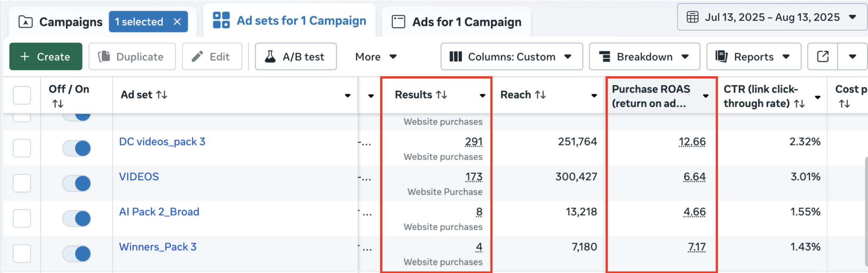Open the Columns: Custom dropdown
868x273 pixels.
(x=512, y=56)
